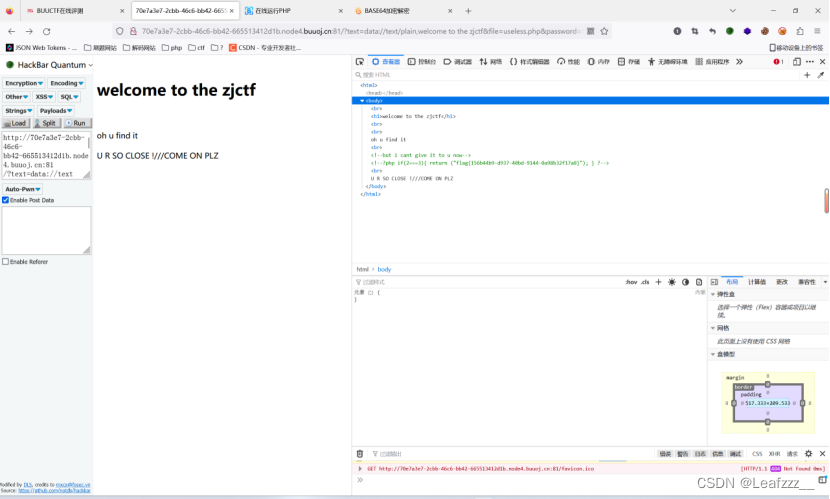
Task: Collapse the Flexbox (弹性盒) section
Action: tap(713, 294)
